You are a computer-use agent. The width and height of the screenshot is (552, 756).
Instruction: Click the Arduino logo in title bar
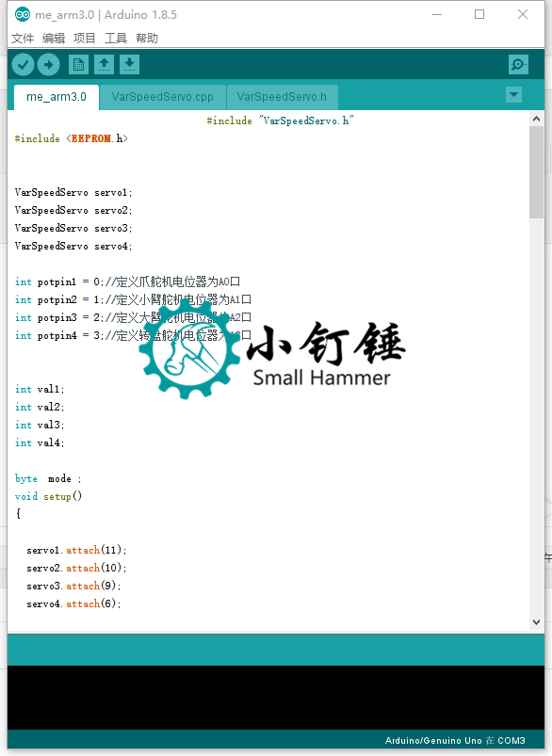23,14
